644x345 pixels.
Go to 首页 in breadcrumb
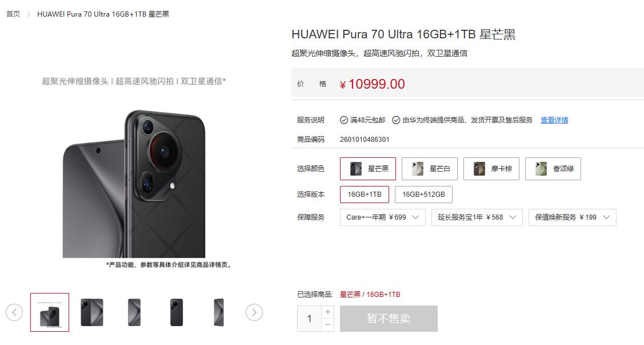[x=13, y=14]
